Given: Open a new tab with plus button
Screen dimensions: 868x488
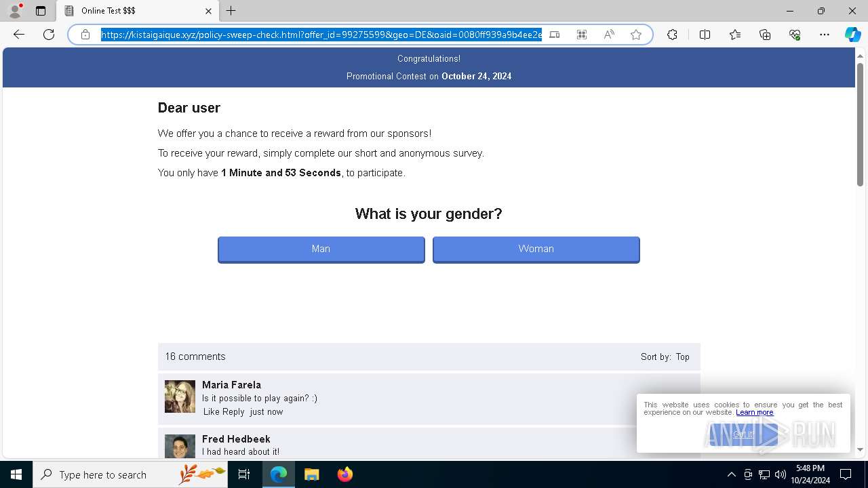Looking at the screenshot, I should pos(231,11).
